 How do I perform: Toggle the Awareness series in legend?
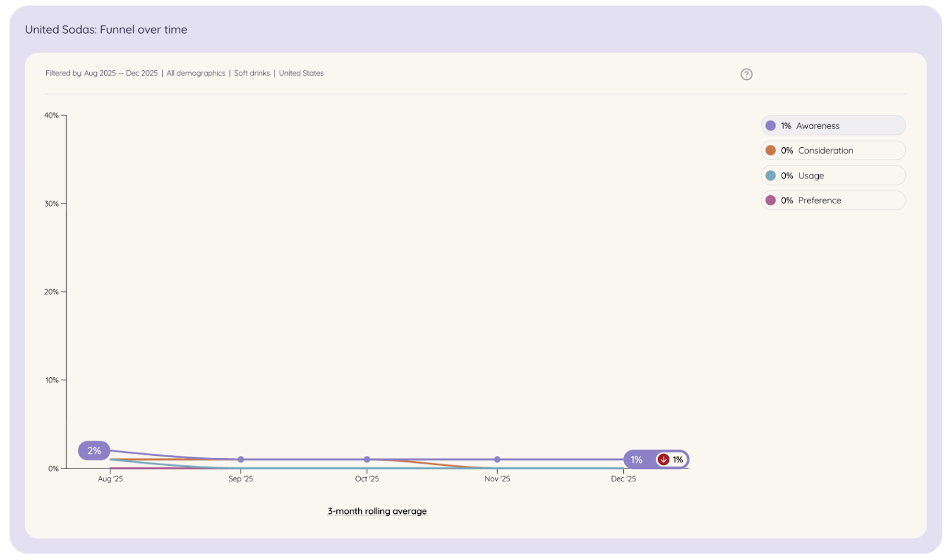click(833, 125)
